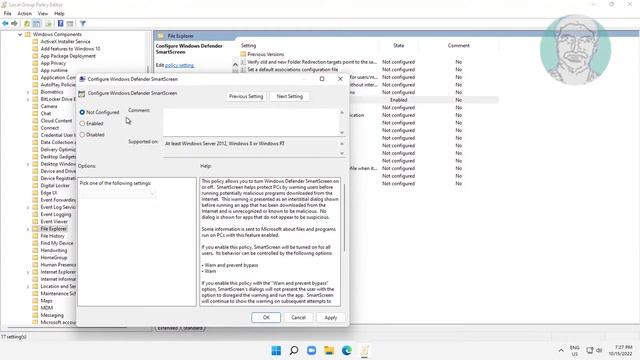Open the Help menu
This screenshot has height=360, width=640.
59,13
